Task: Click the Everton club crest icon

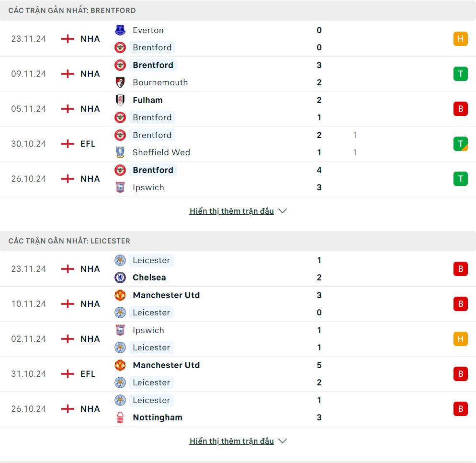Action: (x=120, y=30)
